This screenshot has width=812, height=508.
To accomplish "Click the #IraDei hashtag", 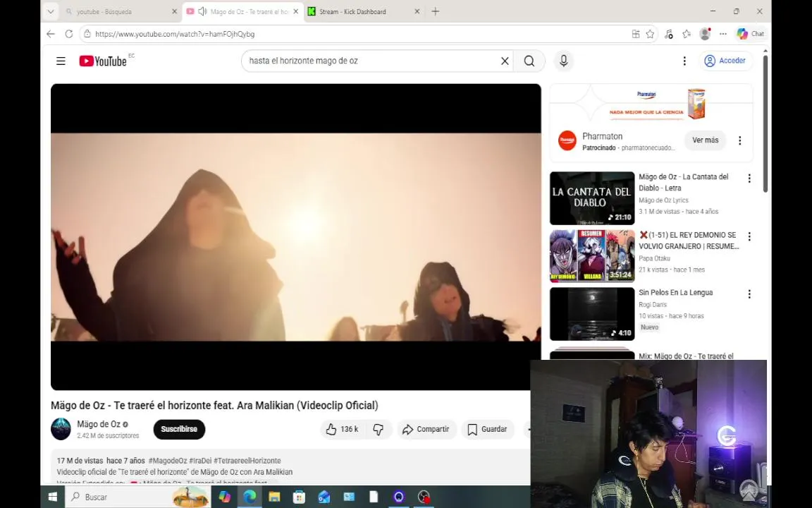I will coord(200,460).
